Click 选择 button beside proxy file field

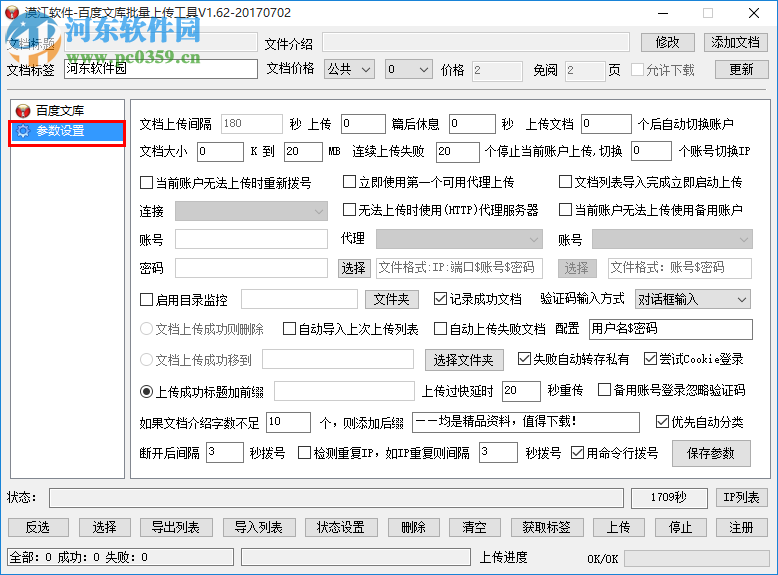point(353,268)
